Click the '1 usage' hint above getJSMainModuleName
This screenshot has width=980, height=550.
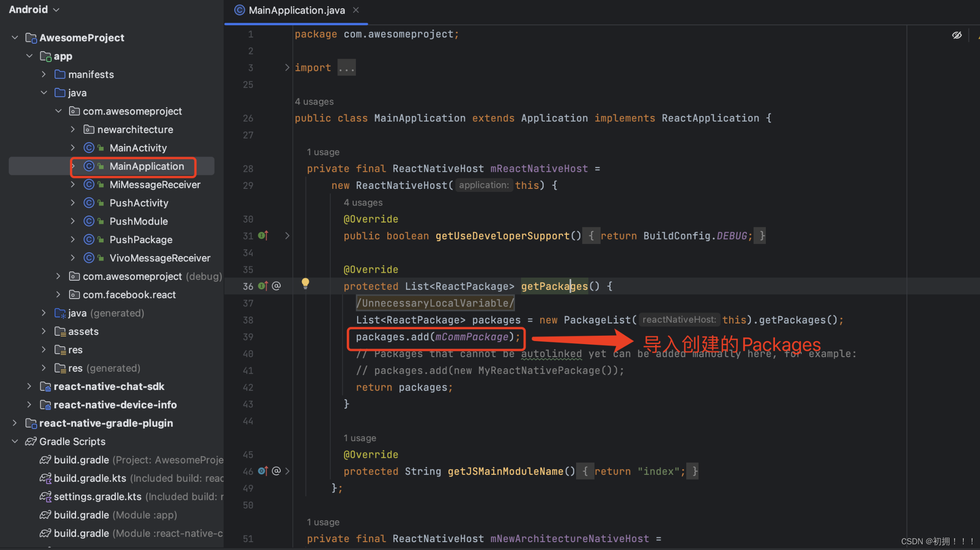[x=360, y=438]
